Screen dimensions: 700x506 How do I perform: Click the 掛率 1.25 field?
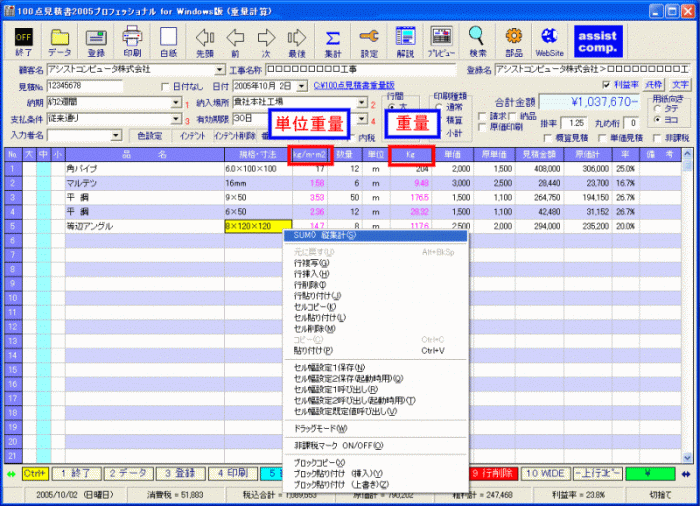pyautogui.click(x=575, y=122)
